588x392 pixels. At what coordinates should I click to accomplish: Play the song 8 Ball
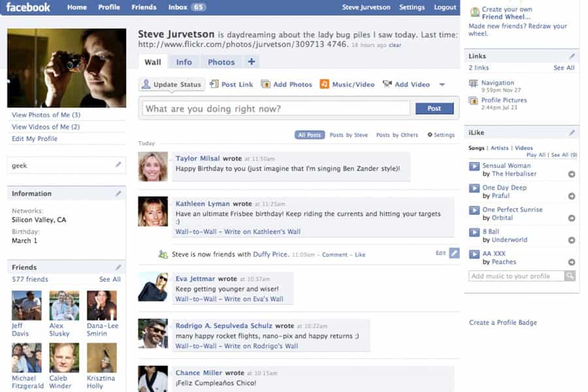click(x=474, y=232)
